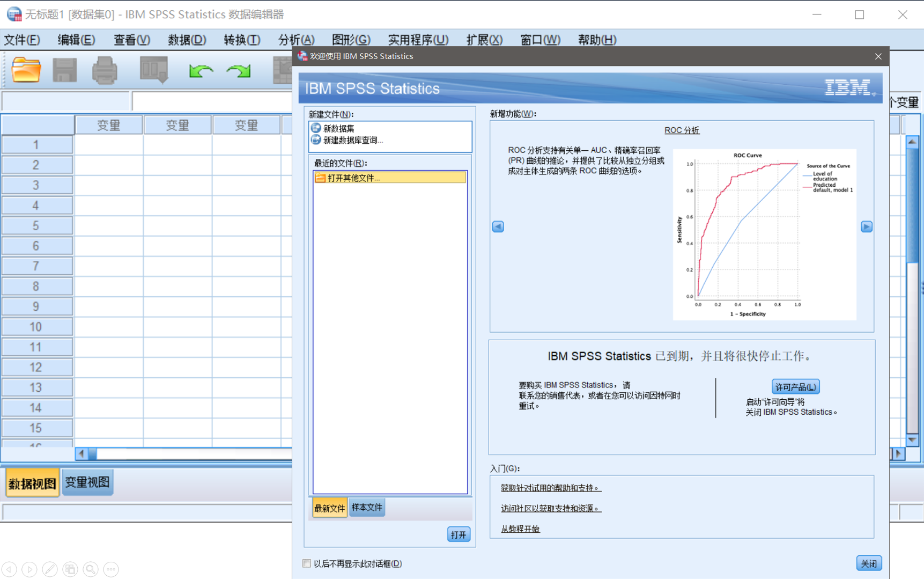Screen dimensions: 924x579
Task: Open the 从教程开始 link
Action: pyautogui.click(x=520, y=529)
